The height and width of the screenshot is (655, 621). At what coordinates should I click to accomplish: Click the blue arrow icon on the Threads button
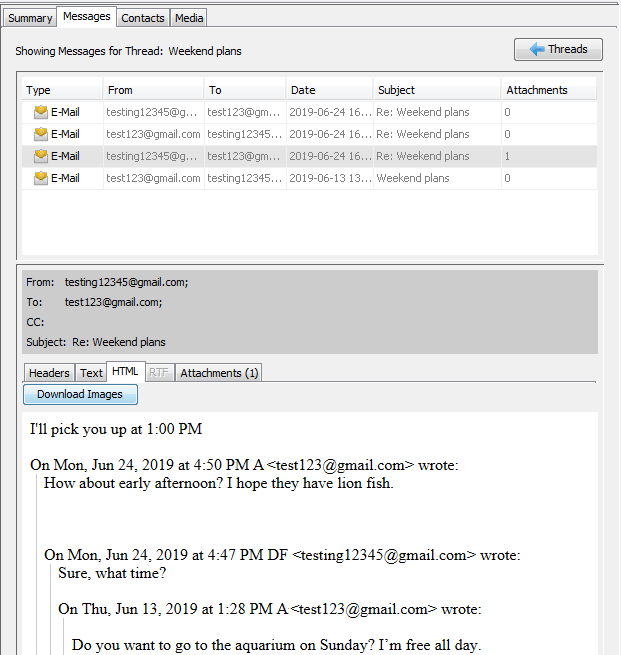click(537, 49)
